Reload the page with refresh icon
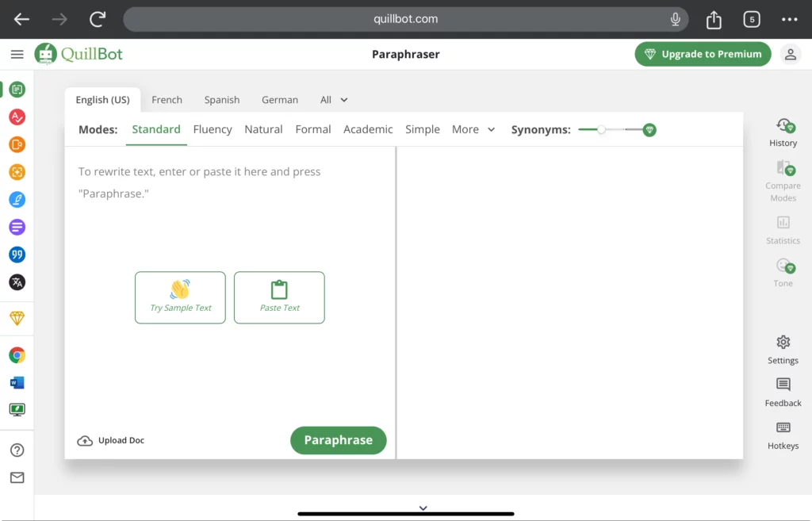Viewport: 812px width, 521px height. click(x=98, y=19)
